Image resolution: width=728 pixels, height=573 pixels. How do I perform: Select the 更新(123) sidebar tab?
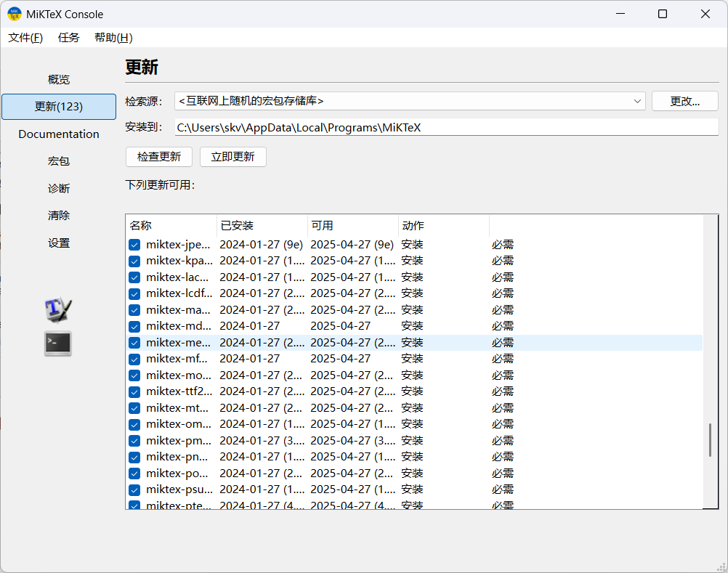59,107
